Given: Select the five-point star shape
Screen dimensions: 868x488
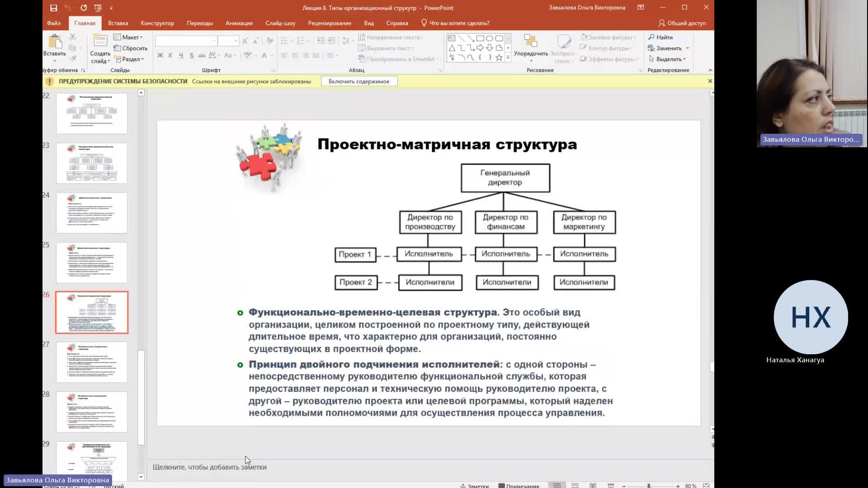Looking at the screenshot, I should (499, 57).
